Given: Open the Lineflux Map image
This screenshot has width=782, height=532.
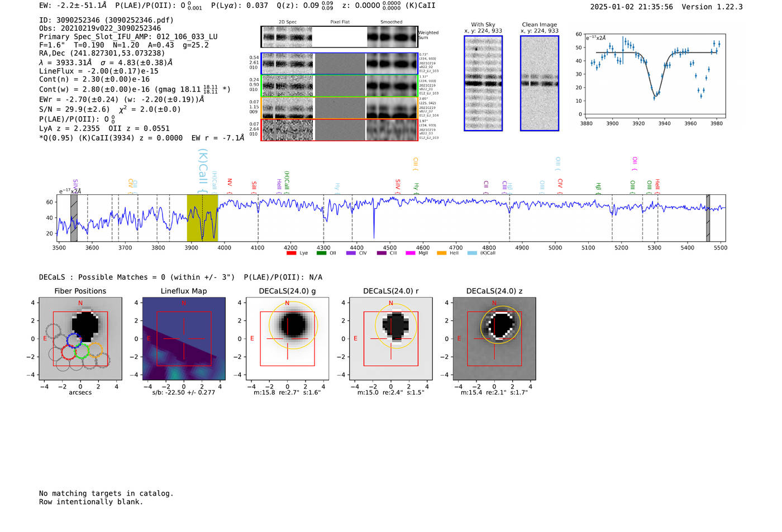Looking at the screenshot, I should point(184,339).
